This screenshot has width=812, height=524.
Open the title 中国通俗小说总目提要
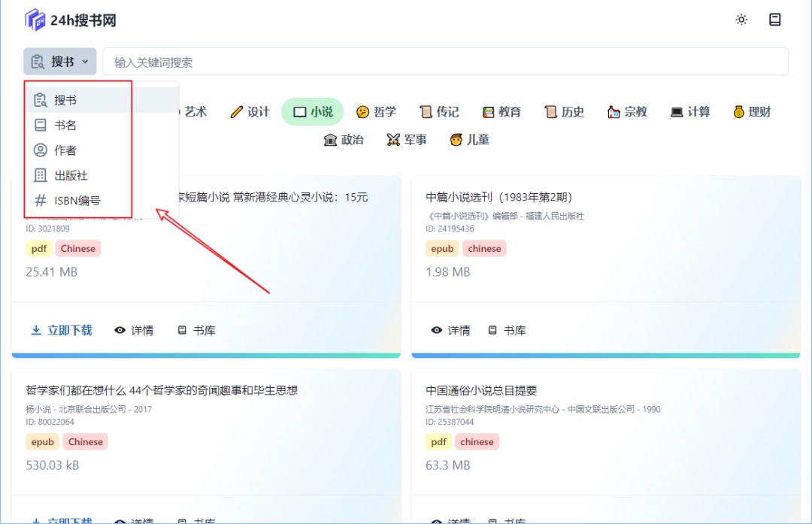[x=481, y=390]
